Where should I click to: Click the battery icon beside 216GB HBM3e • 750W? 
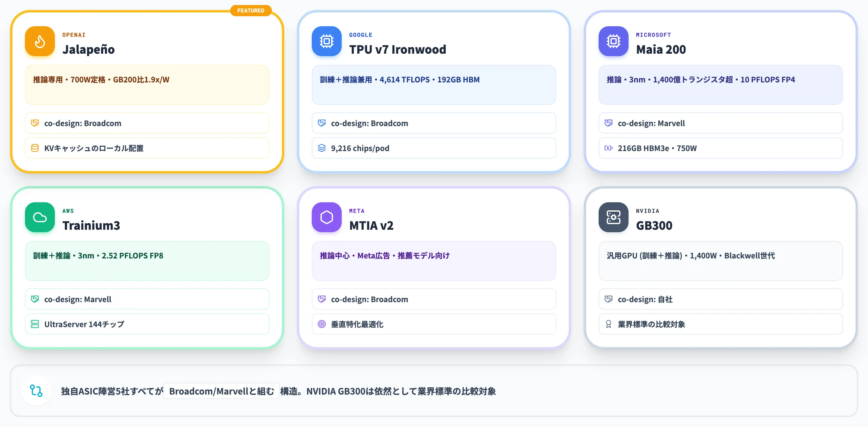[609, 148]
